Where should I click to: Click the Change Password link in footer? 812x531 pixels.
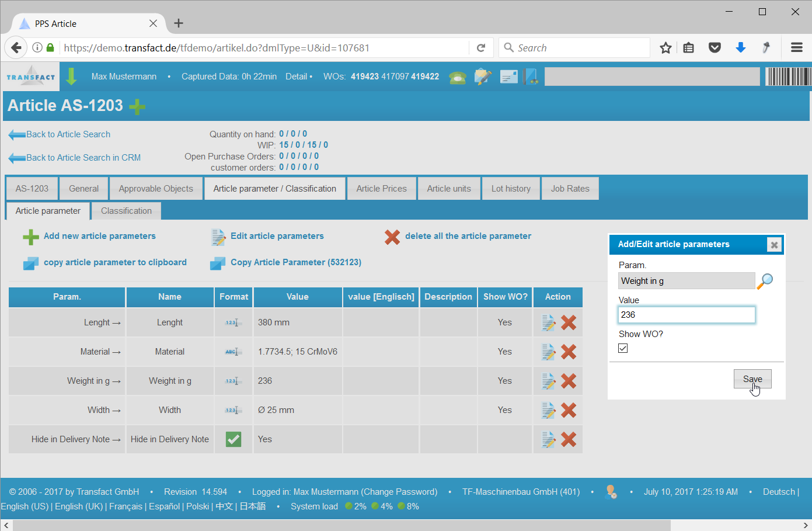(400, 492)
